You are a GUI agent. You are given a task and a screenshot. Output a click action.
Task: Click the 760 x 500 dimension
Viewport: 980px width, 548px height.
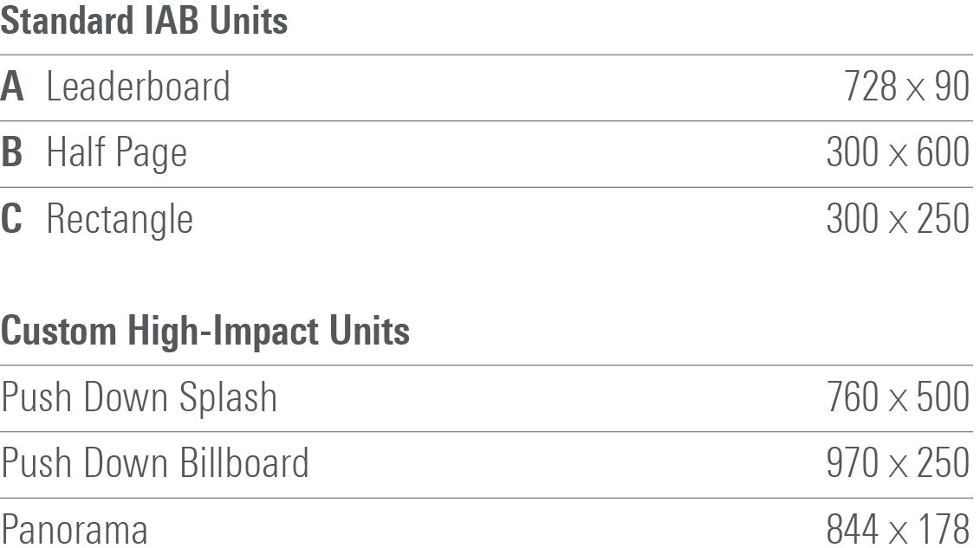898,397
